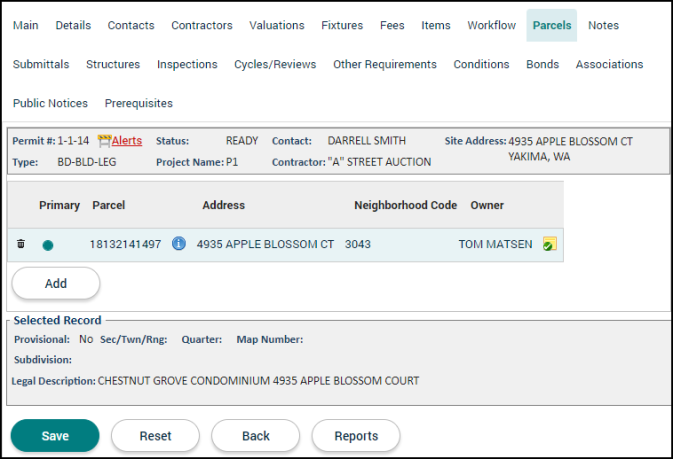
Task: Open parcel info blue icon
Action: 179,243
